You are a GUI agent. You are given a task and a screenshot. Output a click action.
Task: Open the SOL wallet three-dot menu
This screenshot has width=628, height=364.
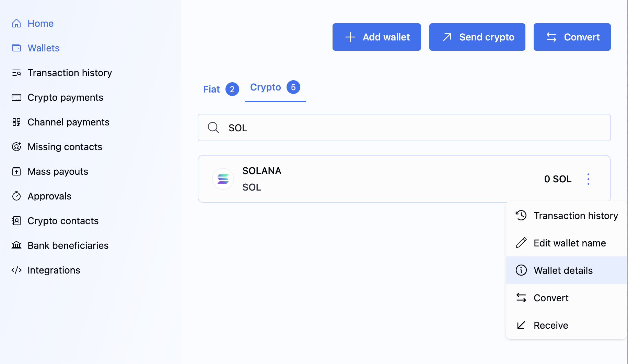point(588,179)
